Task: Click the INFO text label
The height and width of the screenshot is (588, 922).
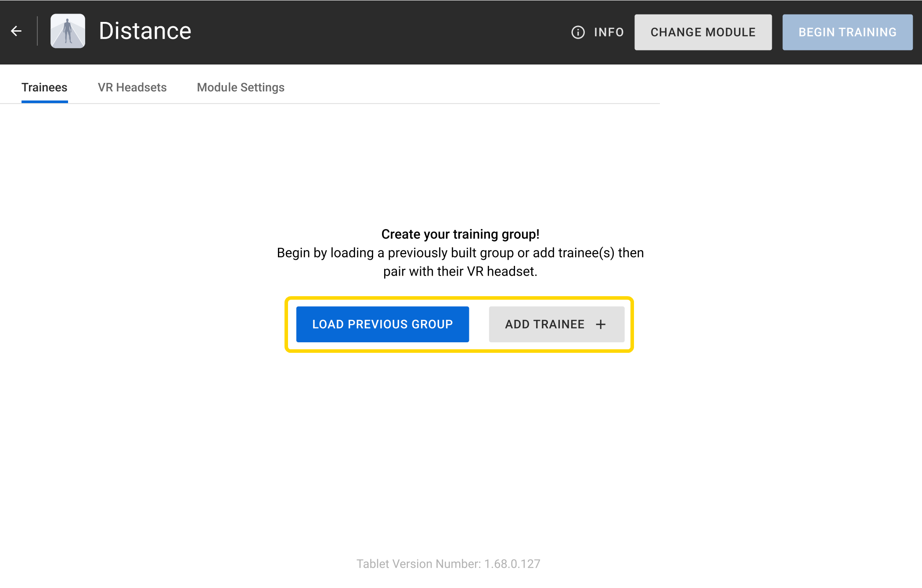Action: click(609, 32)
